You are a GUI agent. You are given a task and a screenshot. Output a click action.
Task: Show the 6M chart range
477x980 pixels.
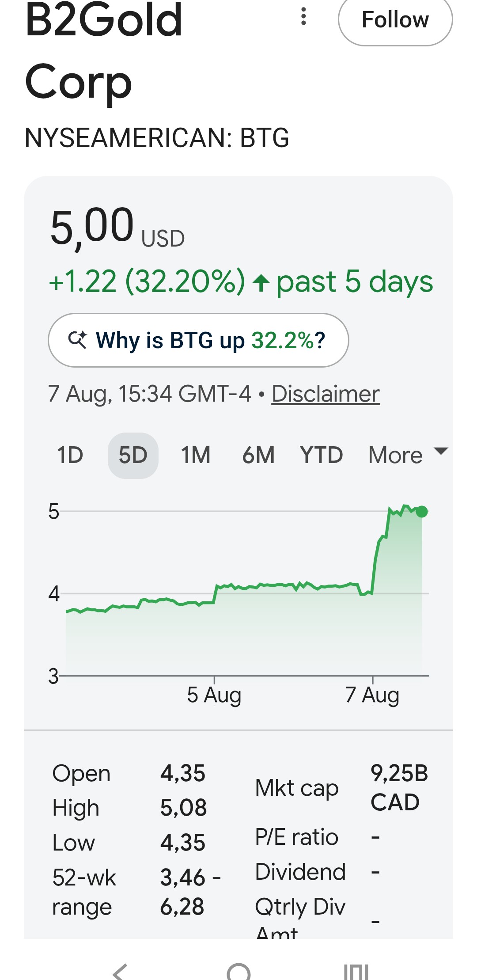[x=258, y=455]
